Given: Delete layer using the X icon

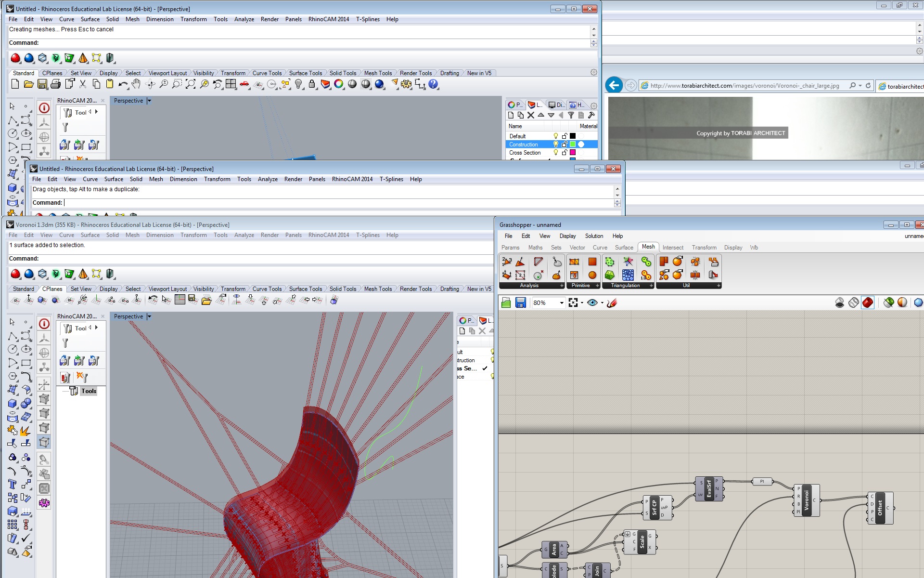Looking at the screenshot, I should (531, 115).
